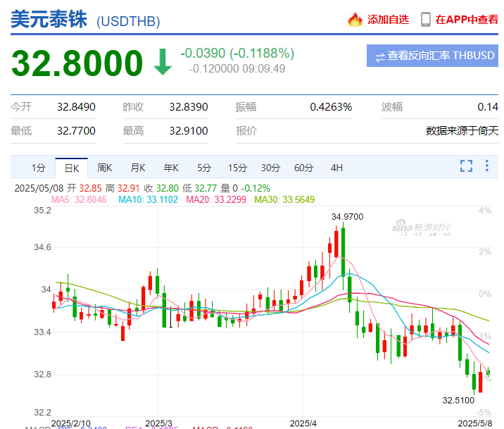Switch to 月K monthly chart
The image size is (504, 429).
click(x=138, y=168)
